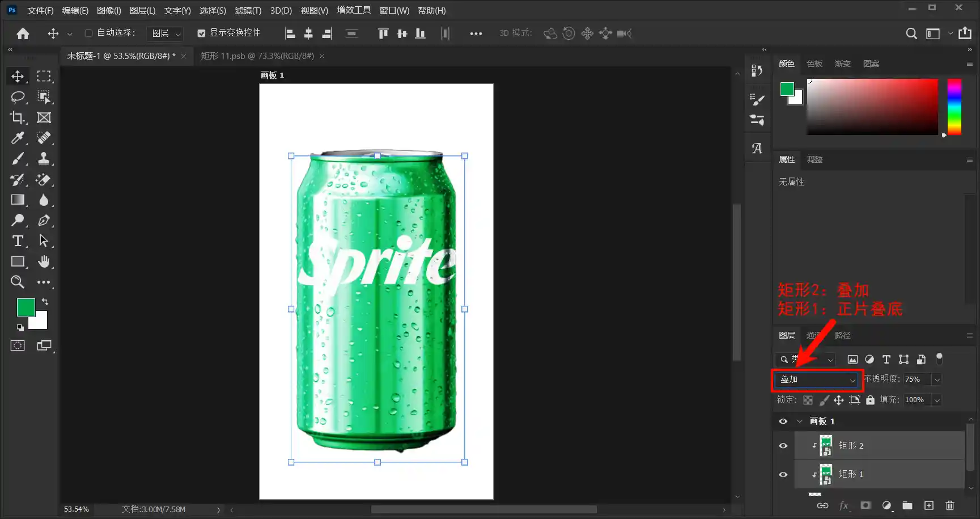Viewport: 980px width, 519px height.
Task: Hide the 矩形 2 layer
Action: (783, 446)
